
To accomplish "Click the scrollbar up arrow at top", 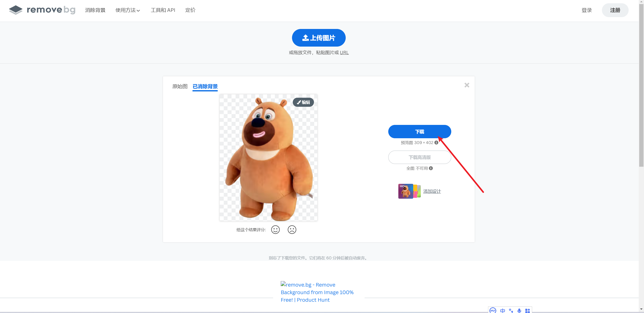I will pyautogui.click(x=641, y=2).
